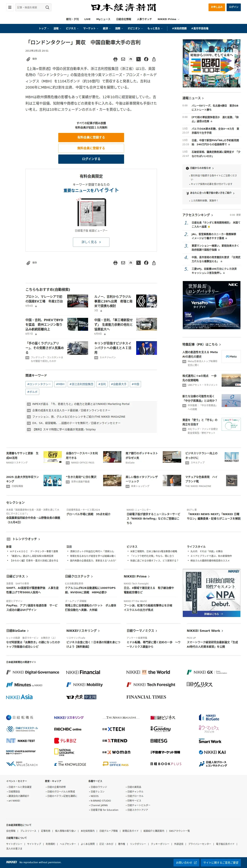Open the hamburger menu icon

pos(10,7)
